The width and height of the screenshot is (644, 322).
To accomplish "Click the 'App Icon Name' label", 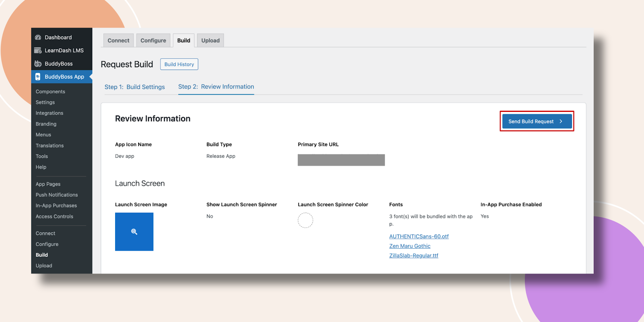I will click(134, 144).
